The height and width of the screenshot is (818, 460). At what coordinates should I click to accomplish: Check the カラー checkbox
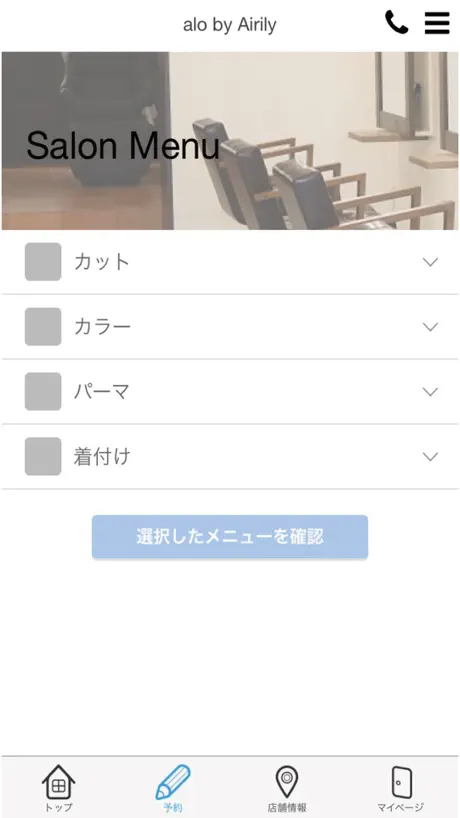(43, 327)
